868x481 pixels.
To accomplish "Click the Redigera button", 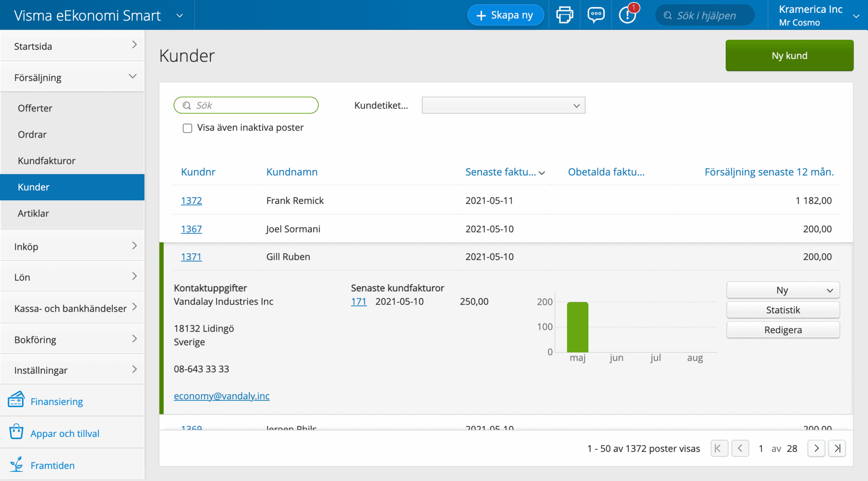I will click(783, 330).
